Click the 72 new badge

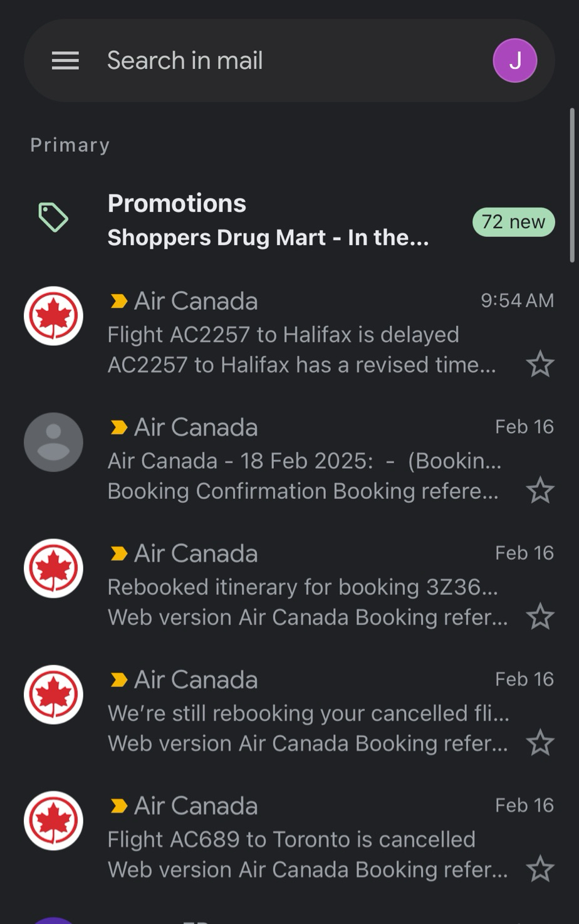pos(513,222)
